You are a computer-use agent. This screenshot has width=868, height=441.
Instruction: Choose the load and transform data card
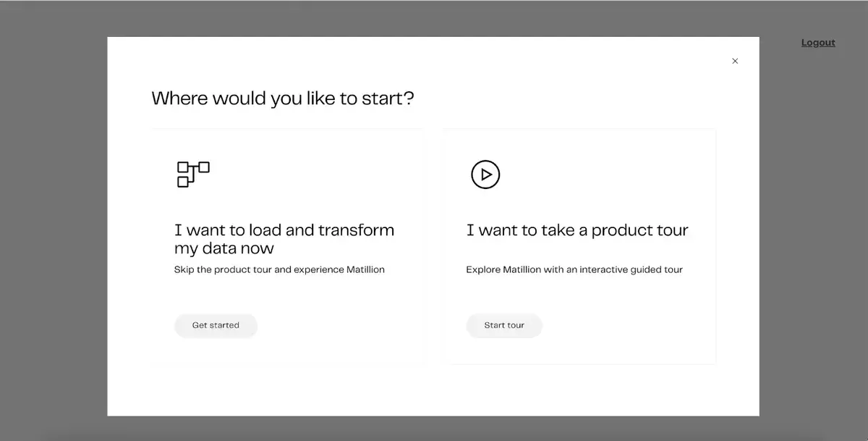(288, 246)
